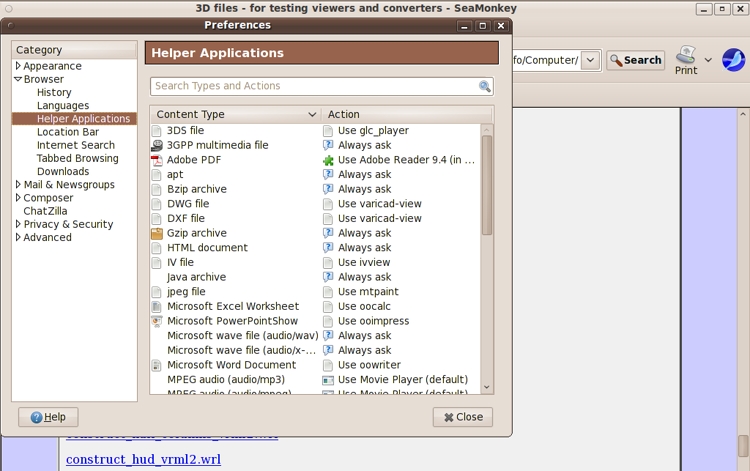Click the SeaMonkey throbber logo
The height and width of the screenshot is (471, 750).
point(734,60)
